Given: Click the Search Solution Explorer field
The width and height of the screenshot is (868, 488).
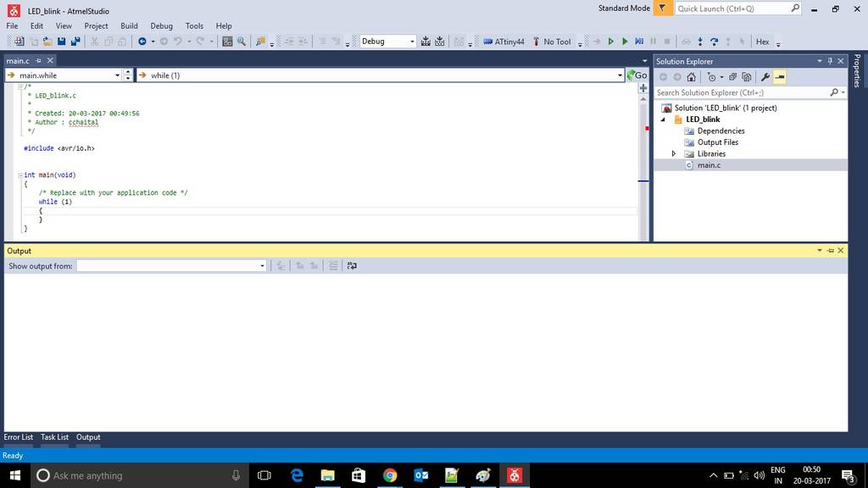Looking at the screenshot, I should point(751,92).
